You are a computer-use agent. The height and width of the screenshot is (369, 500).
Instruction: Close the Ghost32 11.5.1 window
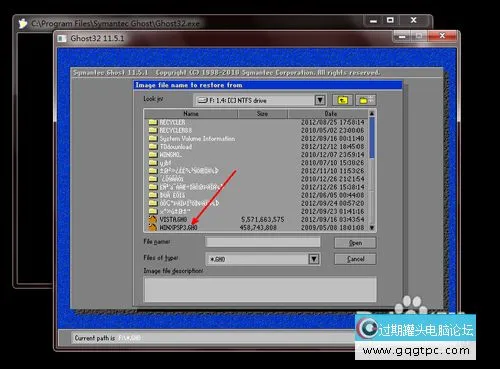point(442,36)
